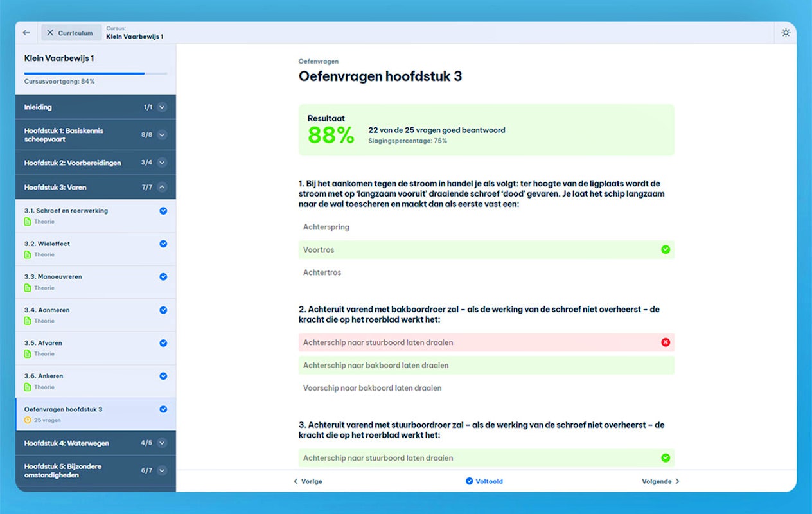
Task: Toggle completion check on 3.2 Wieleffect
Action: (x=163, y=244)
